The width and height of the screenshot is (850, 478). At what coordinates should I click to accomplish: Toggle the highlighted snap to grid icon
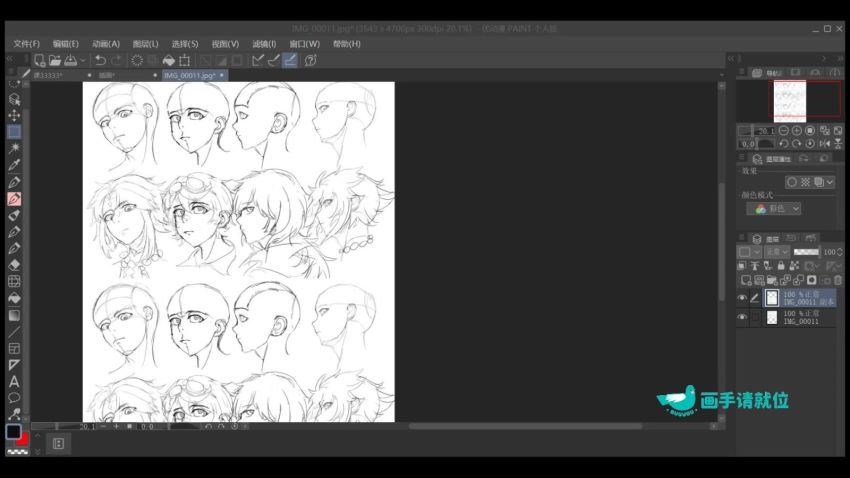tap(290, 60)
